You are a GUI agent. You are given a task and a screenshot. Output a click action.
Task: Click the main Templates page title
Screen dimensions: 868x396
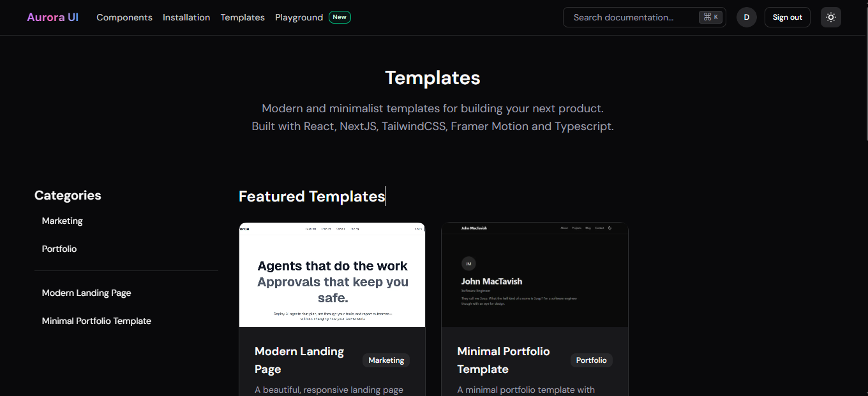(433, 78)
